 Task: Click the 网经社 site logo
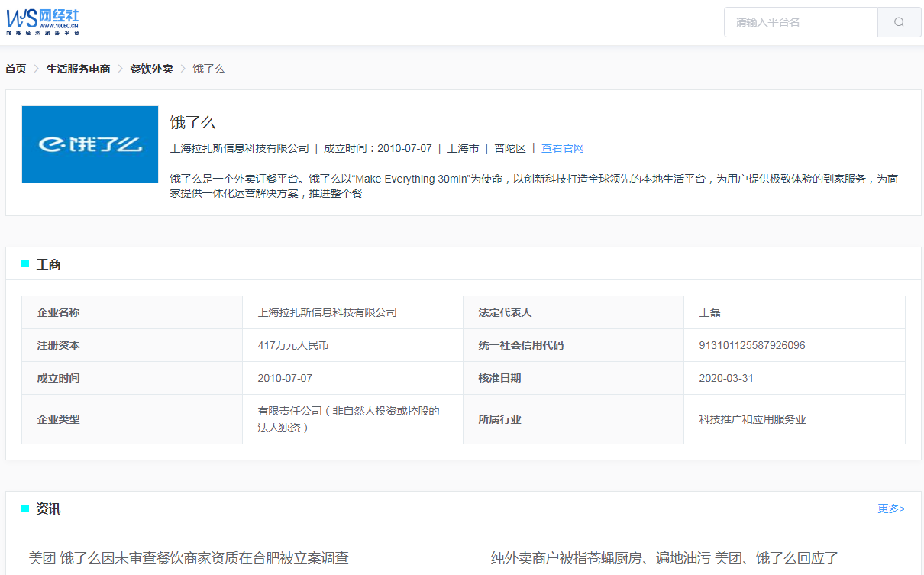43,22
